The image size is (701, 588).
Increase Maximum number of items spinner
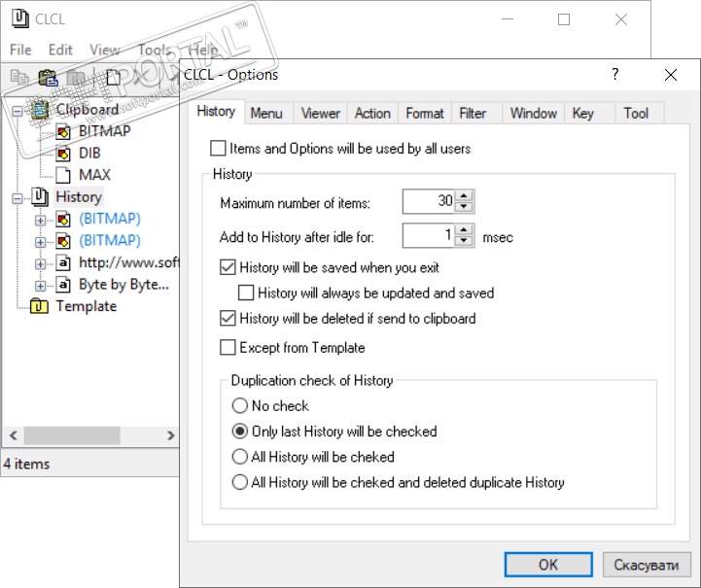[x=464, y=195]
